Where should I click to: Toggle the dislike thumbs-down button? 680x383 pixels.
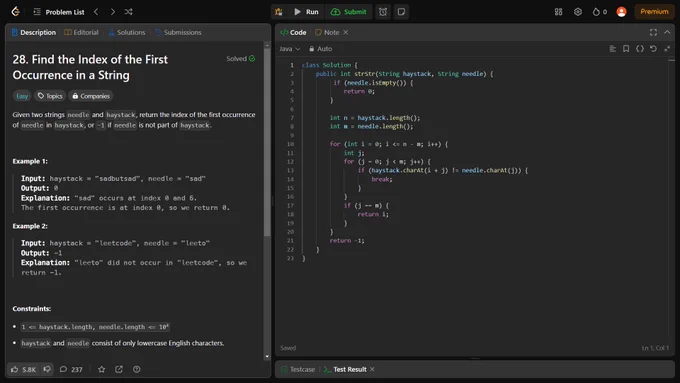47,370
